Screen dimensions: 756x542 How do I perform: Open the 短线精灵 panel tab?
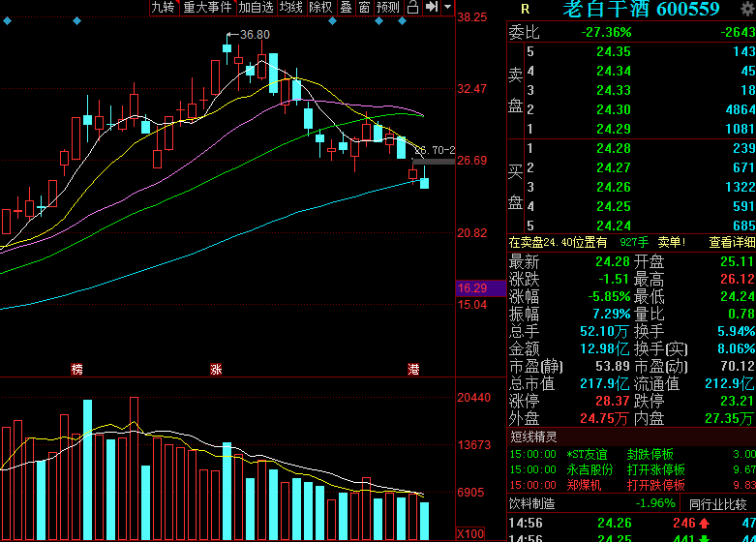[x=533, y=437]
